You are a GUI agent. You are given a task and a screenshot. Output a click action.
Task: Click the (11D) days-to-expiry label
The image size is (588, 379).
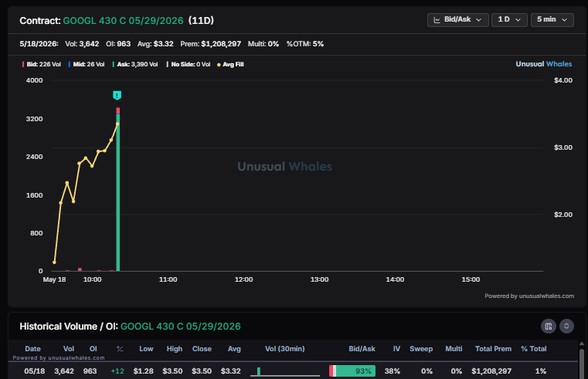pyautogui.click(x=201, y=21)
